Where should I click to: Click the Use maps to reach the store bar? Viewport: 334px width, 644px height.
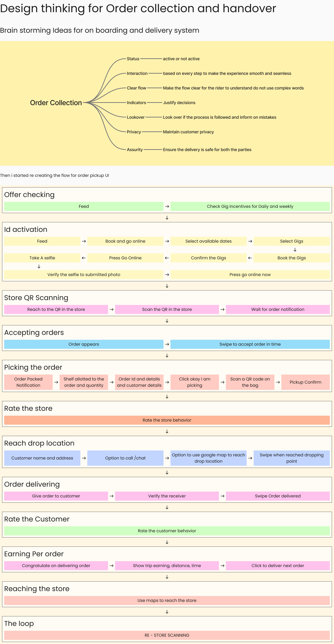167,600
